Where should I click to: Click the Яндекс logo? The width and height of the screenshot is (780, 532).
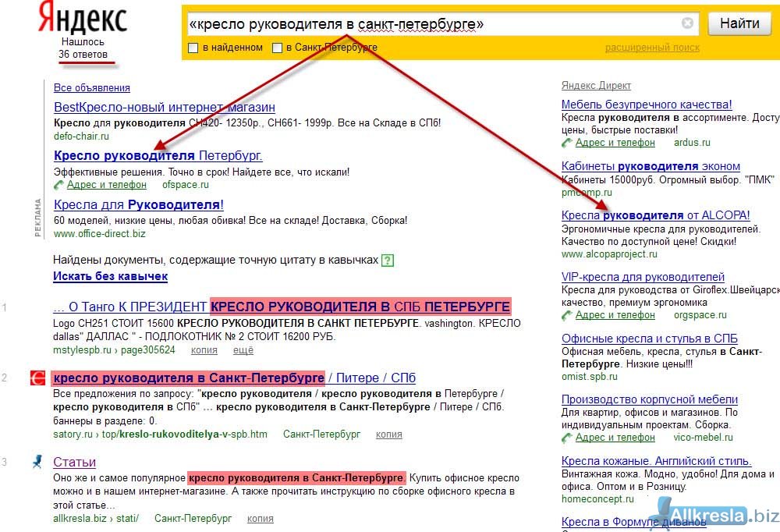click(x=83, y=18)
